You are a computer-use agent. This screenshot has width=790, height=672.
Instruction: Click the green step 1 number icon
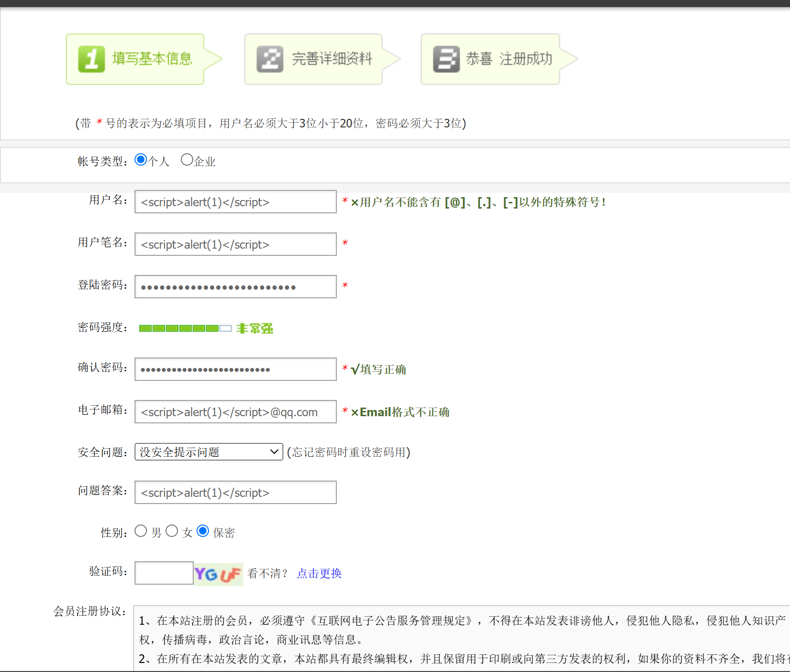point(92,59)
